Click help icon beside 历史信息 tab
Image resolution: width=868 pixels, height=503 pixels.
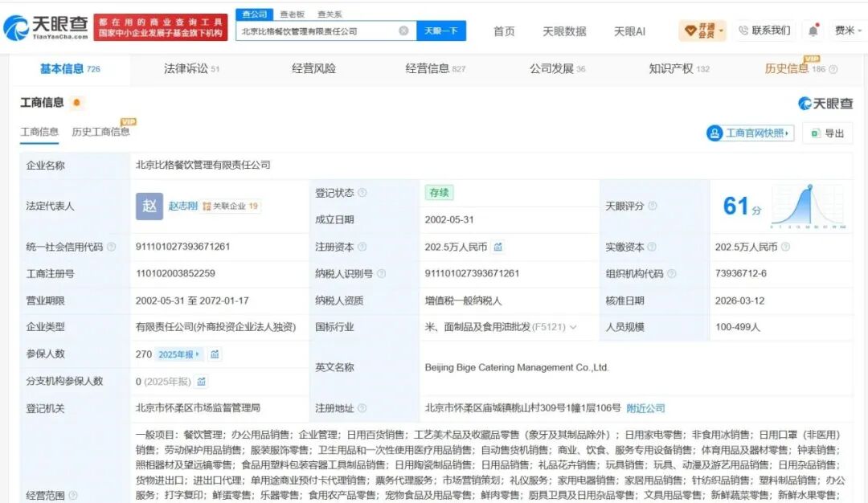pos(833,69)
